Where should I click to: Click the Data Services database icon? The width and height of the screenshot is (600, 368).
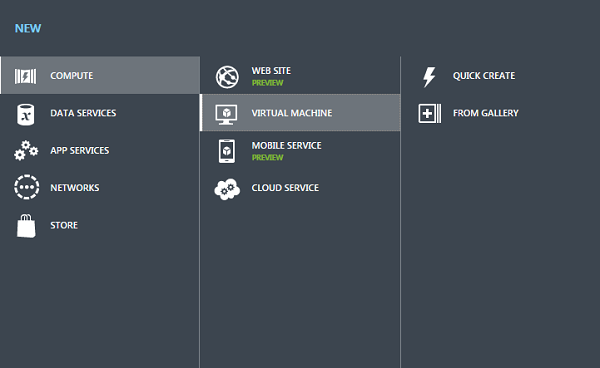26,114
